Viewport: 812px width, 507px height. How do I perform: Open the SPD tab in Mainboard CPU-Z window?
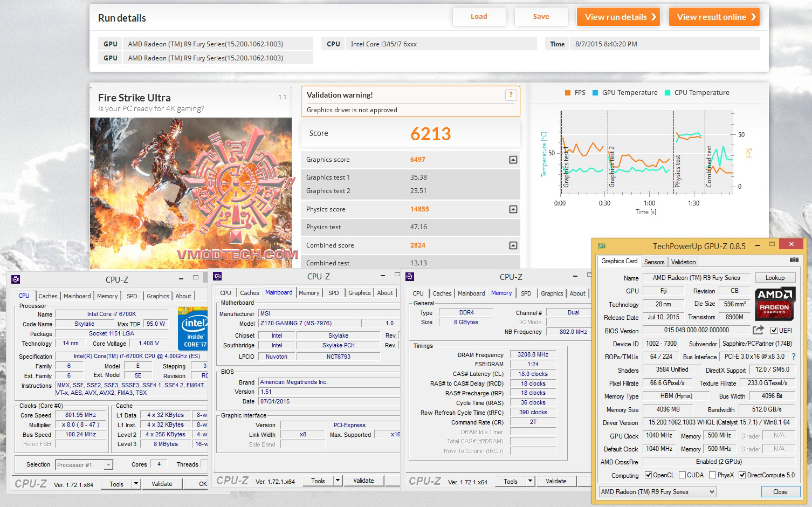[x=334, y=293]
